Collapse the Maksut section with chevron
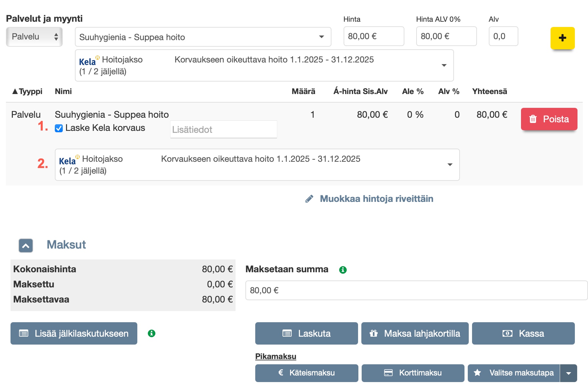Viewport: 588px width, 386px height. 26,246
